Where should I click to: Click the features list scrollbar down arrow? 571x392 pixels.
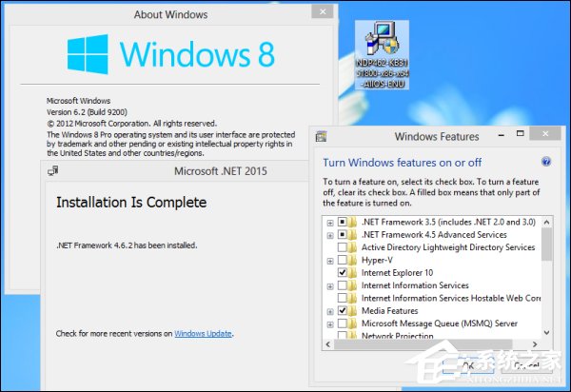pos(546,332)
